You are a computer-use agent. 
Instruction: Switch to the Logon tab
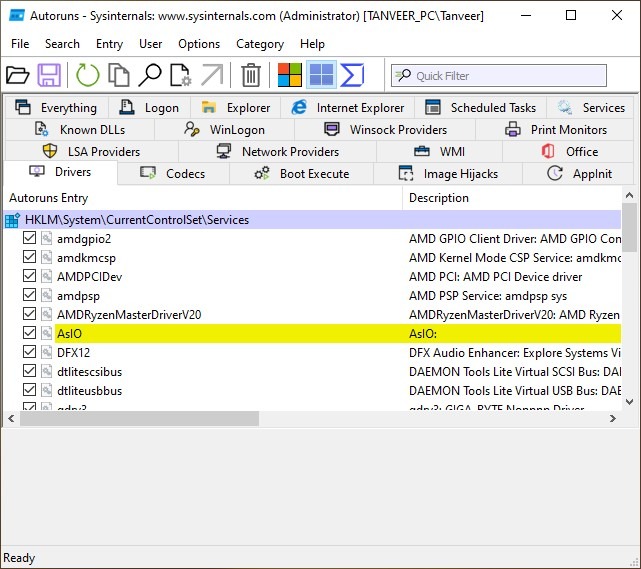149,108
